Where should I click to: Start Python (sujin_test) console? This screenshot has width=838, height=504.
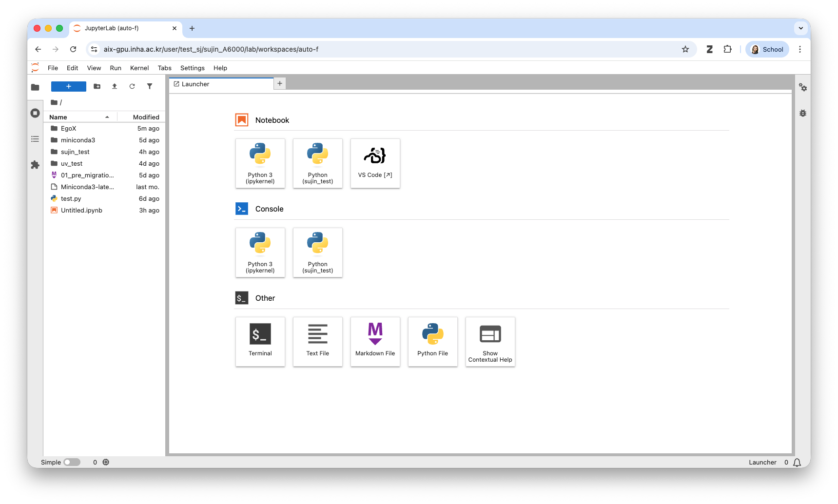coord(318,252)
